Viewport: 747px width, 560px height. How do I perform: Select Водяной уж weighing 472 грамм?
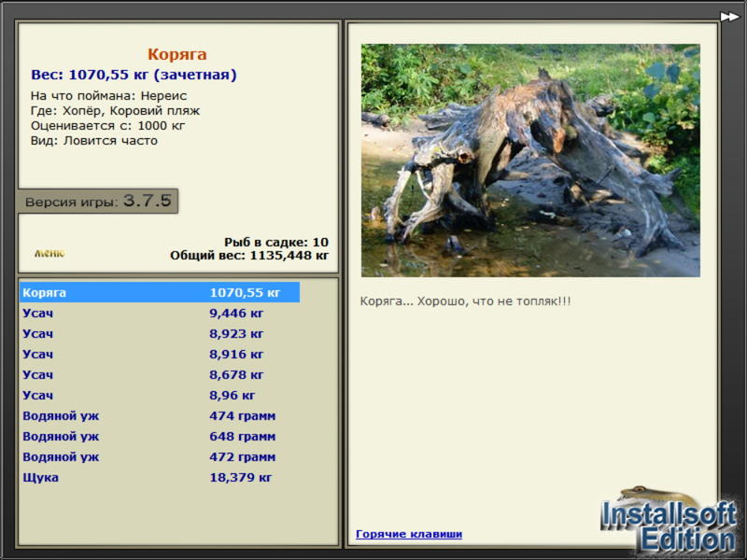[x=160, y=456]
